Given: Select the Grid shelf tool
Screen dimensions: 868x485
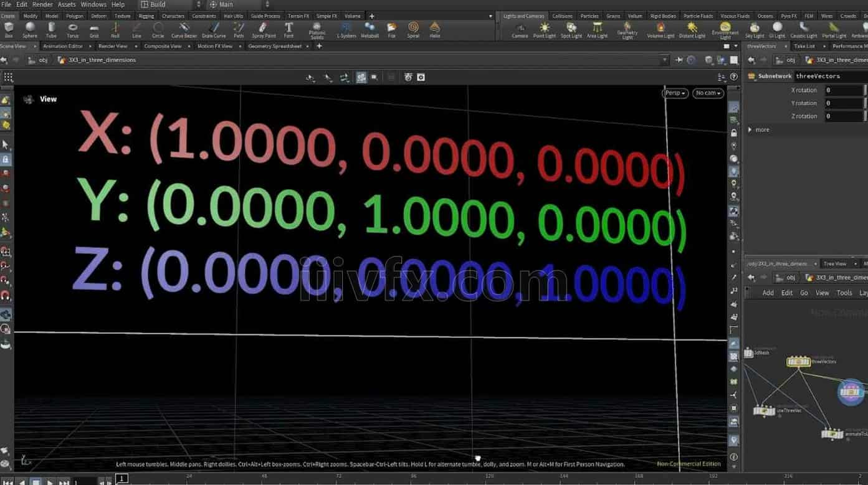Looking at the screenshot, I should click(x=94, y=29).
